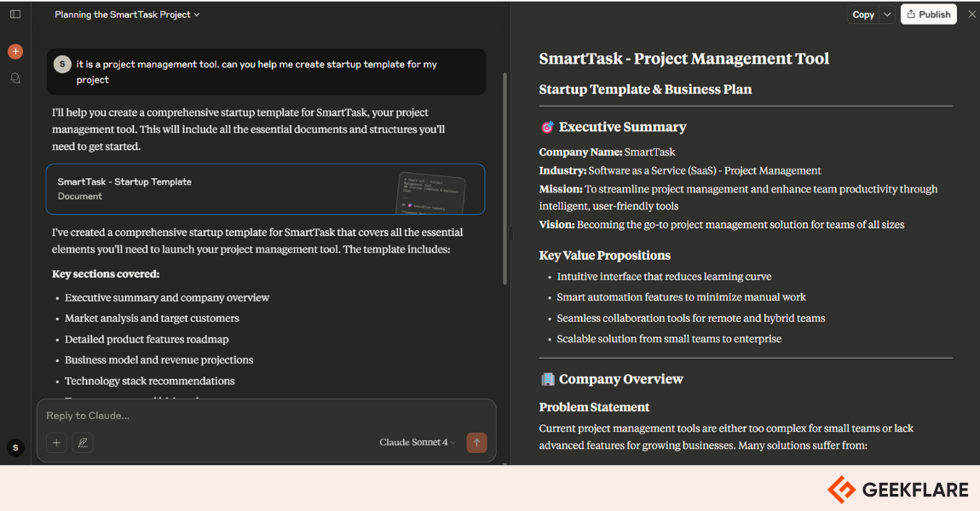Open the user profile avatar S in sidebar
The height and width of the screenshot is (511, 980).
[x=15, y=447]
